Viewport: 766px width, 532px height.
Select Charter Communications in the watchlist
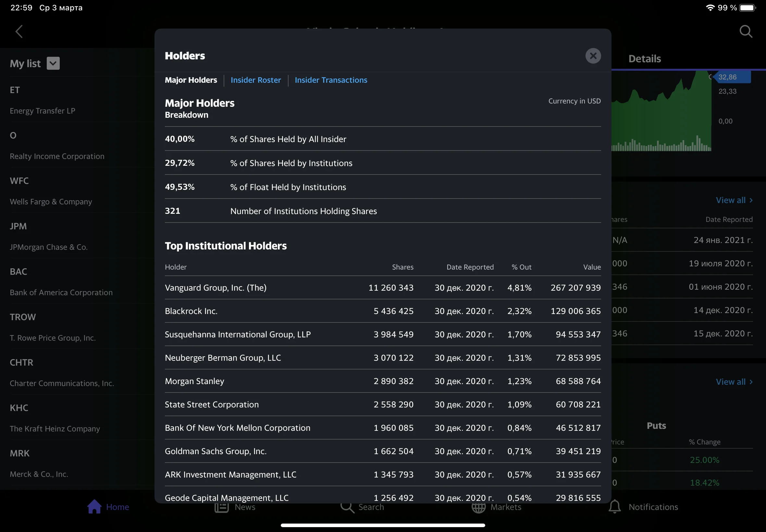pos(77,372)
